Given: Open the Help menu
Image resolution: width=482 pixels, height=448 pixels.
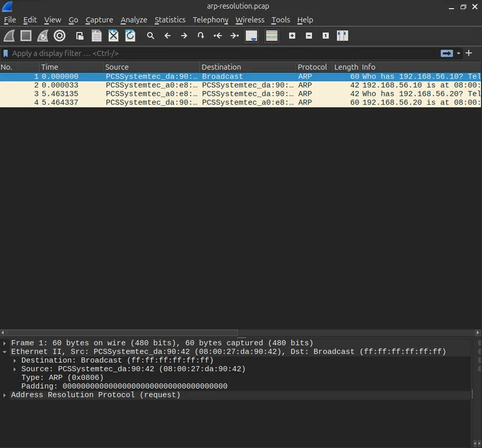Looking at the screenshot, I should [305, 20].
